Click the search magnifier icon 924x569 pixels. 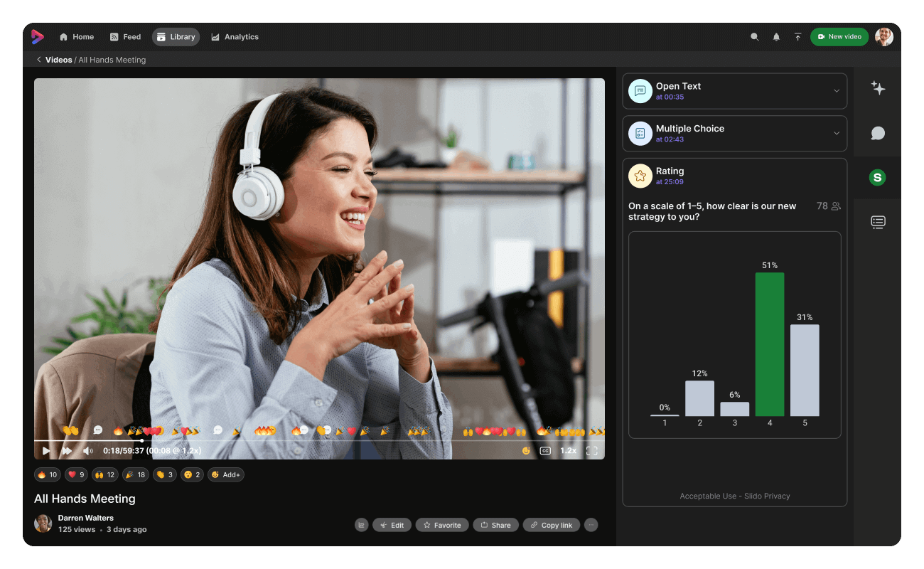[754, 37]
